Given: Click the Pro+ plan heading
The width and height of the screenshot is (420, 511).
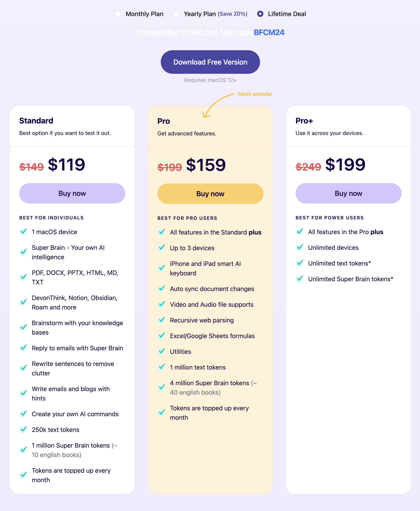Looking at the screenshot, I should [304, 121].
